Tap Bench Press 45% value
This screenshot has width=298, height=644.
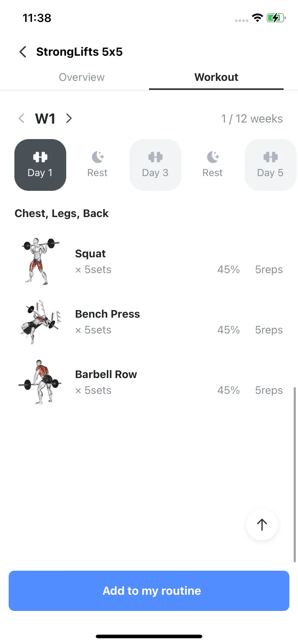tap(229, 330)
